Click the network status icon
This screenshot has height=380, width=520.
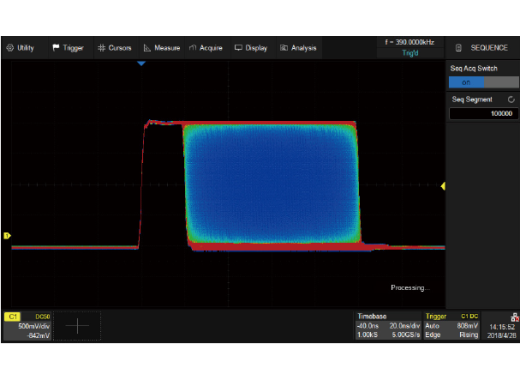point(514,317)
